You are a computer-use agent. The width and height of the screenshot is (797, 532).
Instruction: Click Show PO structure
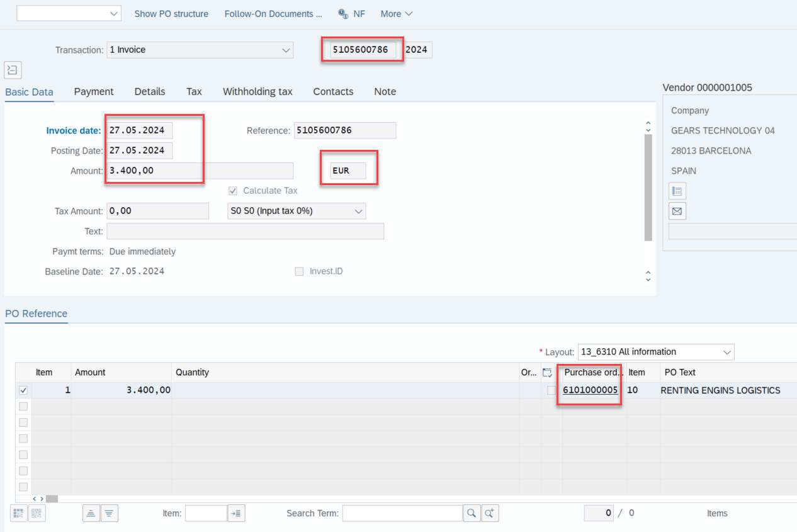tap(171, 13)
